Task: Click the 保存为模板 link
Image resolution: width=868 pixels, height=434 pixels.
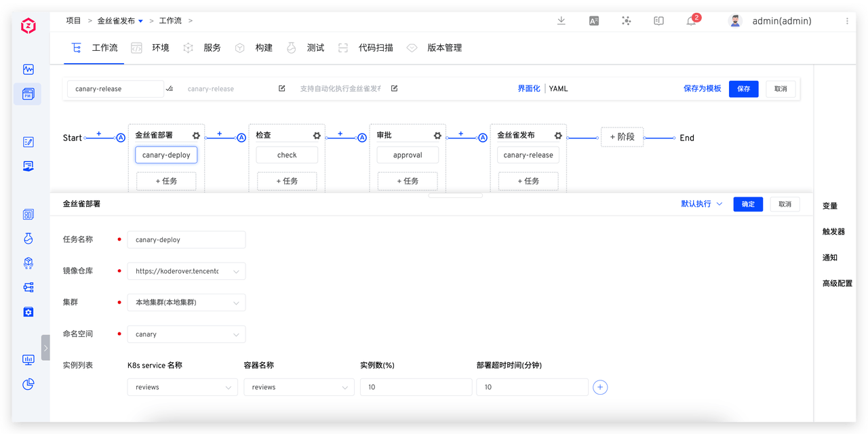Action: [x=702, y=88]
